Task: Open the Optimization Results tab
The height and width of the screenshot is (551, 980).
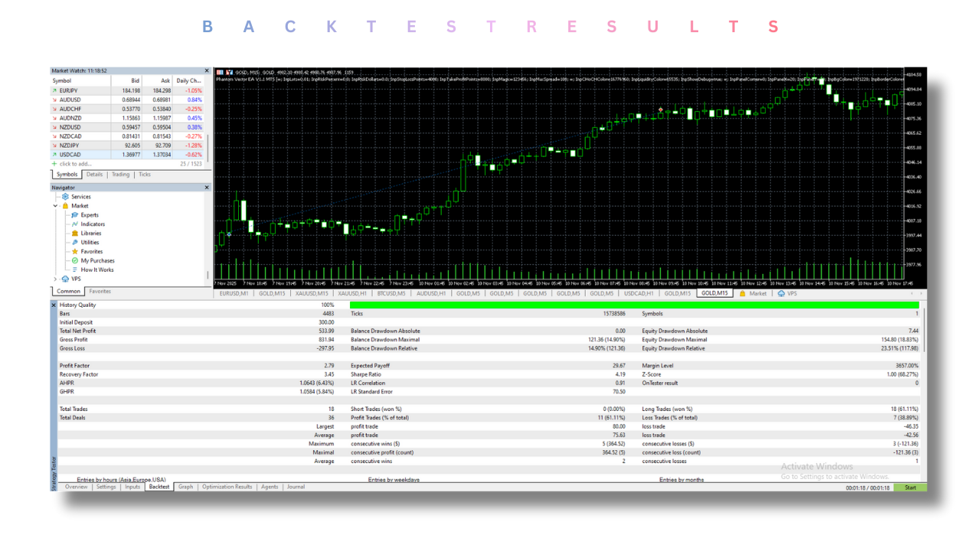Action: [x=227, y=487]
